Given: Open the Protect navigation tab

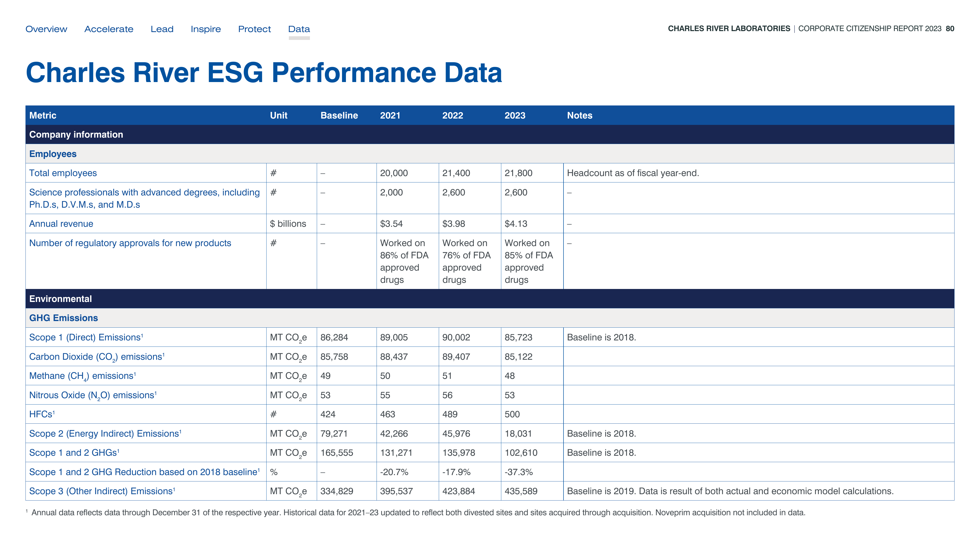Looking at the screenshot, I should (x=255, y=29).
